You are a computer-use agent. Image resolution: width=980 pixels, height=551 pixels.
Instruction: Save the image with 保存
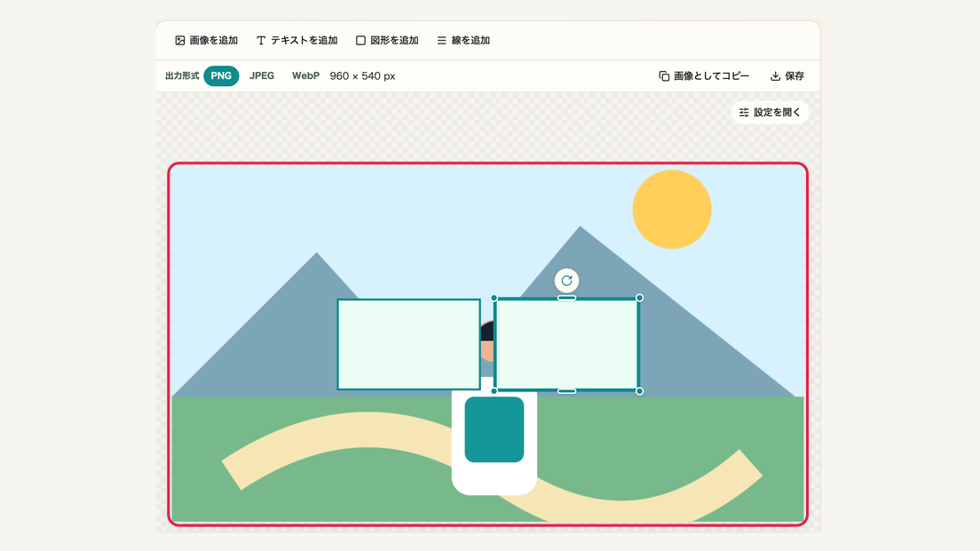(787, 76)
